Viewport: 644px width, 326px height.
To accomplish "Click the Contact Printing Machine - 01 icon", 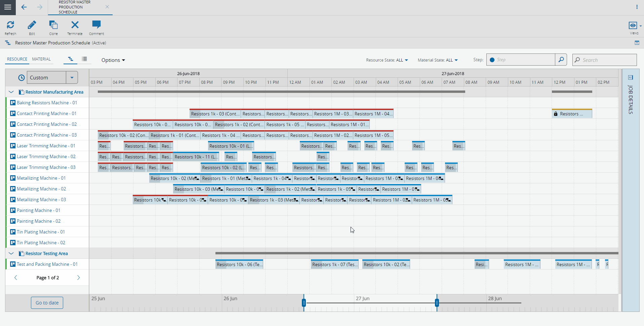I will click(x=13, y=113).
